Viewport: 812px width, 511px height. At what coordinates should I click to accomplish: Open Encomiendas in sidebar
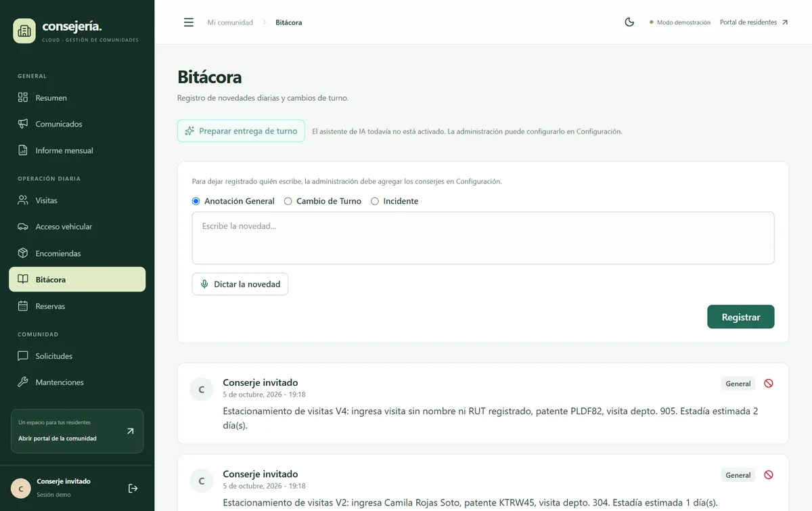(x=77, y=253)
